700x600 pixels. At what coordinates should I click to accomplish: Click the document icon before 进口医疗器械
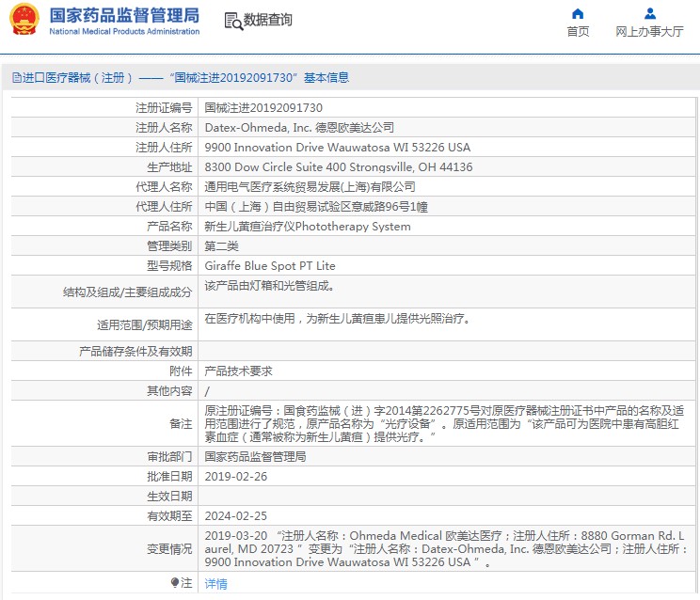tap(17, 78)
